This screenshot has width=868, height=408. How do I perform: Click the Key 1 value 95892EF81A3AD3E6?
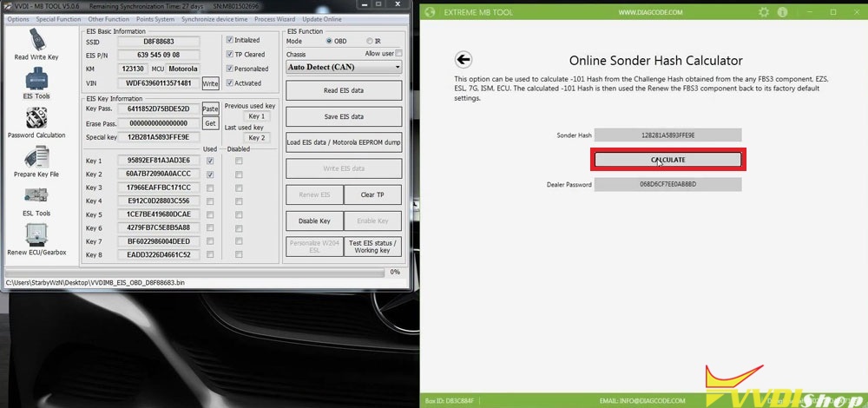point(159,161)
